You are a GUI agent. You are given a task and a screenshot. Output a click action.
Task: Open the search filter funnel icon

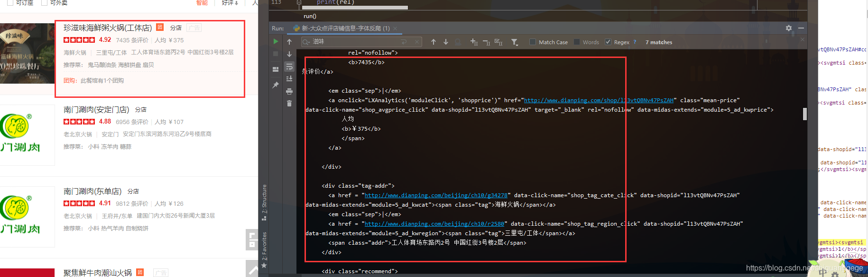(515, 42)
